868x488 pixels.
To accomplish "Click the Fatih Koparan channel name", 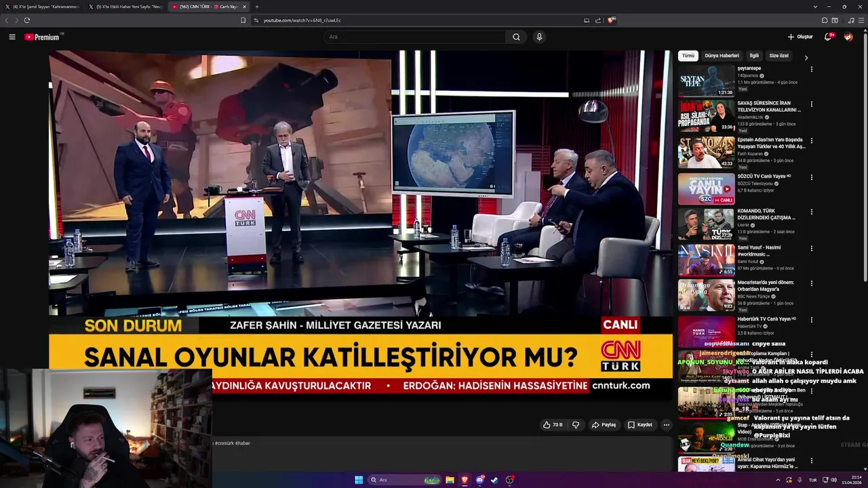I will point(750,153).
